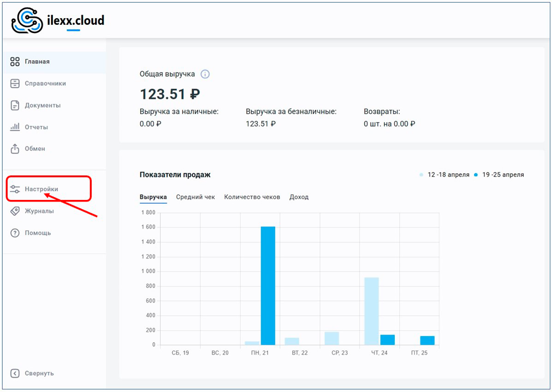Toggle the 12-18 апреля legend series

point(444,175)
